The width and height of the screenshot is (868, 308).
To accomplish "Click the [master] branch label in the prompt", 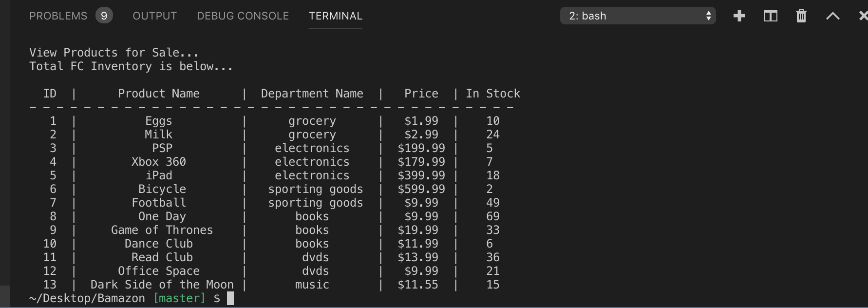I will click(179, 298).
